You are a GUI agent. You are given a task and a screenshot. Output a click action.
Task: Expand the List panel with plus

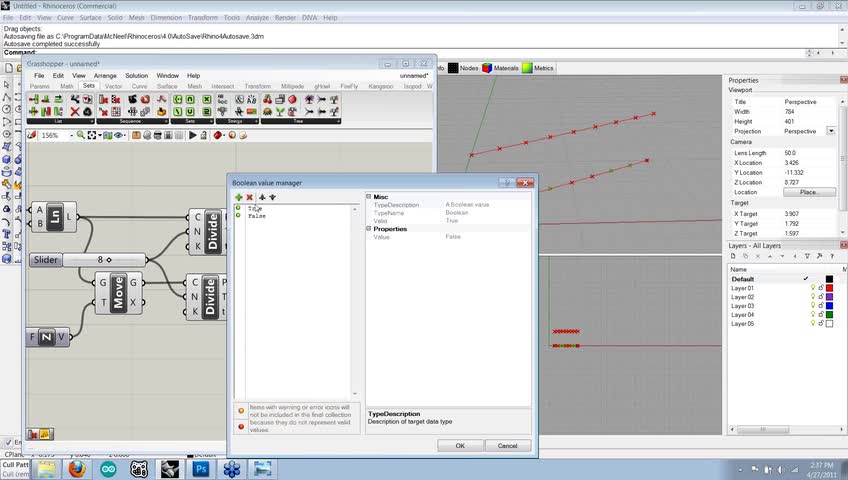[x=91, y=121]
